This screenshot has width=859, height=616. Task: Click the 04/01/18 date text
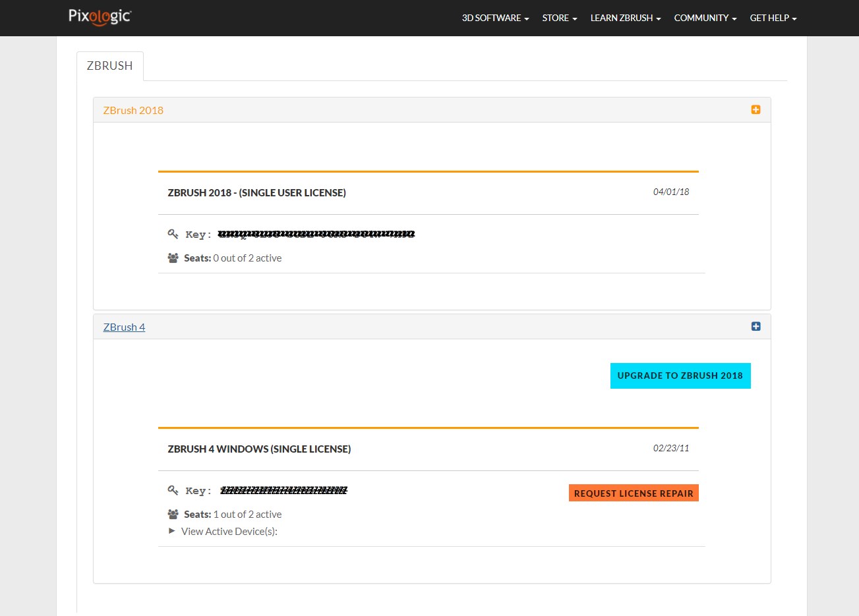[671, 192]
